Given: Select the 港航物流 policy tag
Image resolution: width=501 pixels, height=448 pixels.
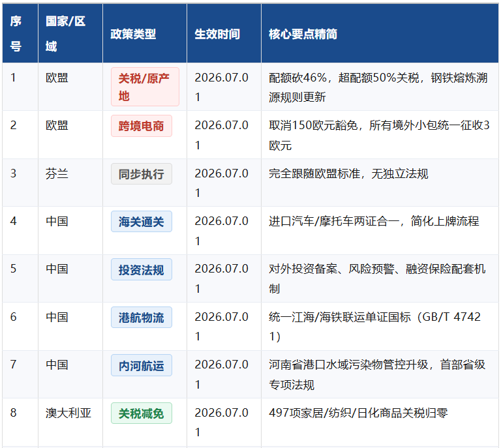Looking at the screenshot, I should point(141,318).
